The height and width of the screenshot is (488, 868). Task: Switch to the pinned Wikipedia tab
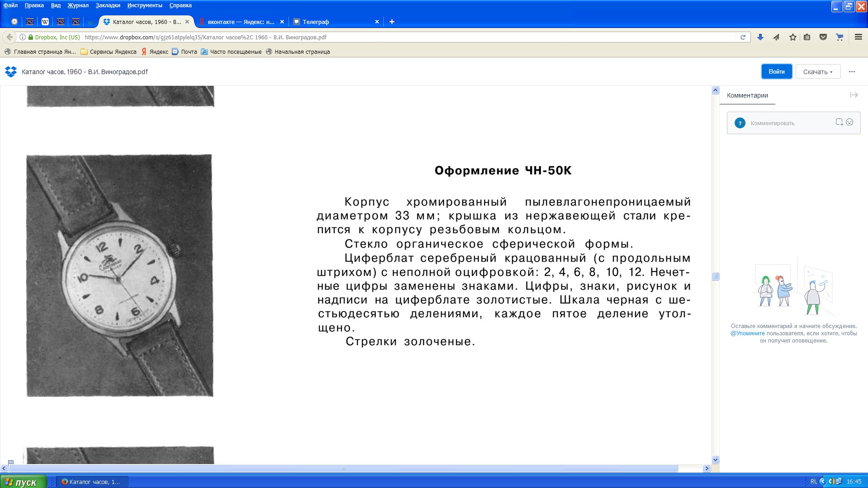(x=45, y=22)
